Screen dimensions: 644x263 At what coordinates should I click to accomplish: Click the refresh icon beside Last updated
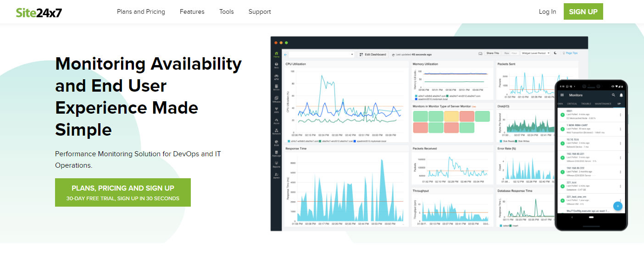click(393, 55)
